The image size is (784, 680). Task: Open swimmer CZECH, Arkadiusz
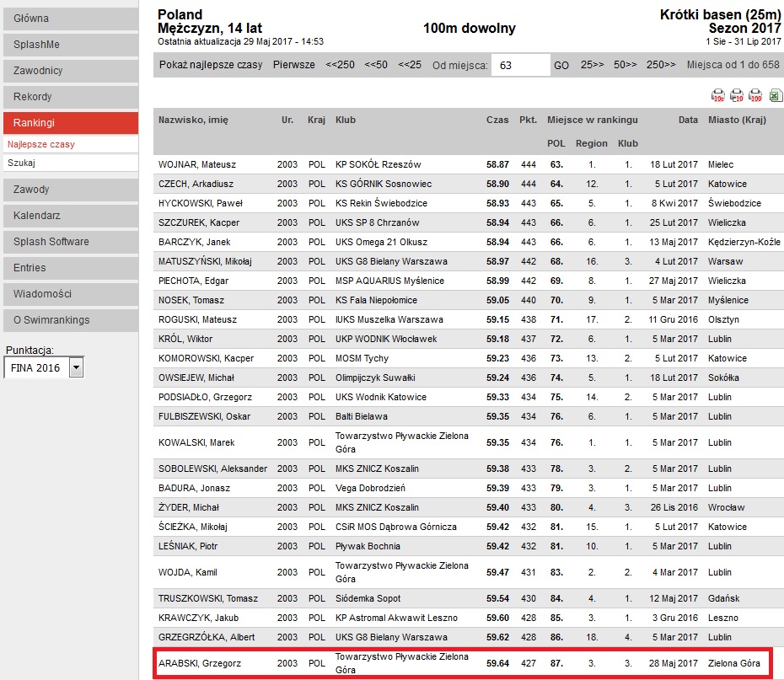(x=196, y=184)
